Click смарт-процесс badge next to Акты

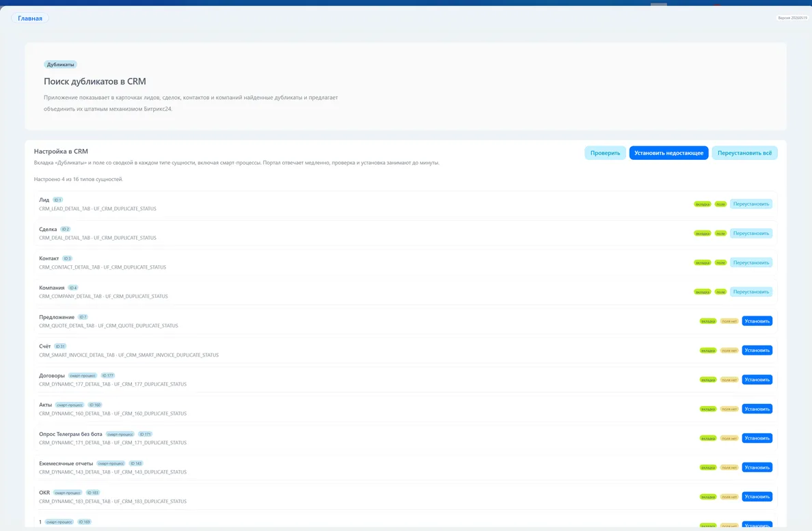click(70, 405)
